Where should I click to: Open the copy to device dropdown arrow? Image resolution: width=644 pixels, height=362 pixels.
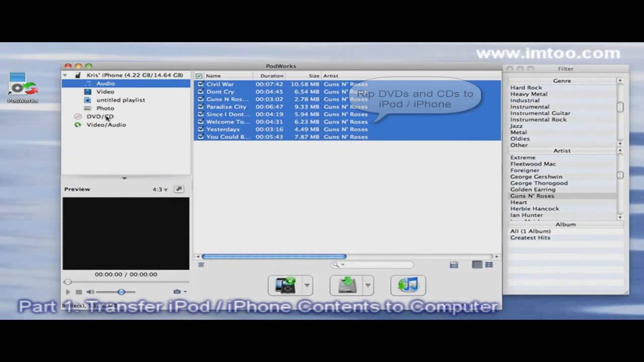(x=307, y=285)
